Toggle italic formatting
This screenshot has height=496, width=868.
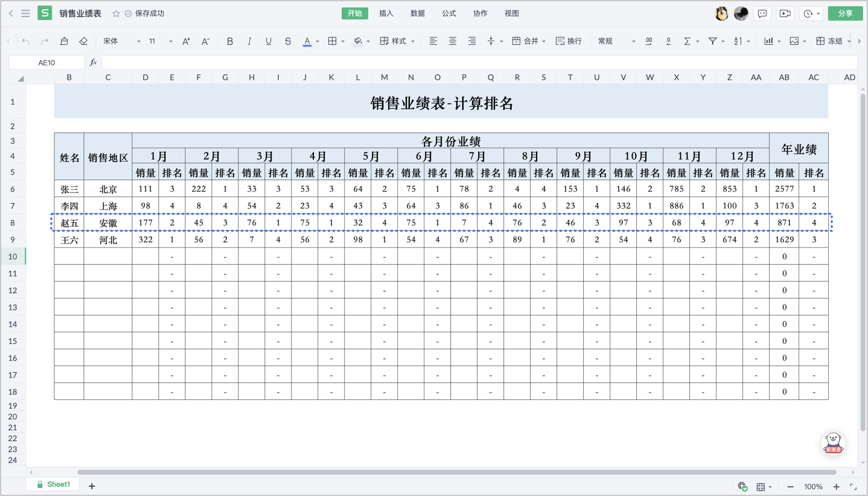pos(249,41)
